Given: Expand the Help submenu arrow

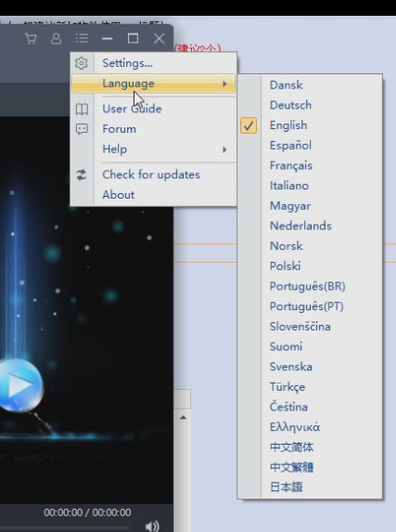Looking at the screenshot, I should coord(224,149).
